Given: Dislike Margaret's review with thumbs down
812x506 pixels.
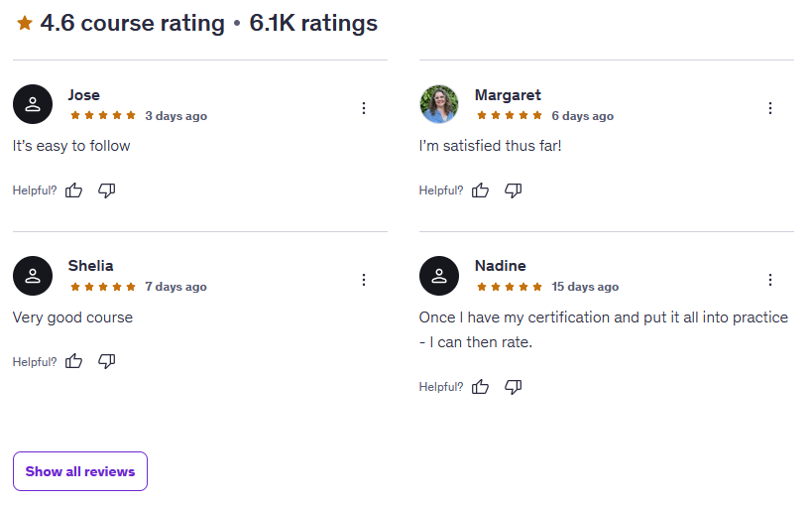Looking at the screenshot, I should 514,190.
